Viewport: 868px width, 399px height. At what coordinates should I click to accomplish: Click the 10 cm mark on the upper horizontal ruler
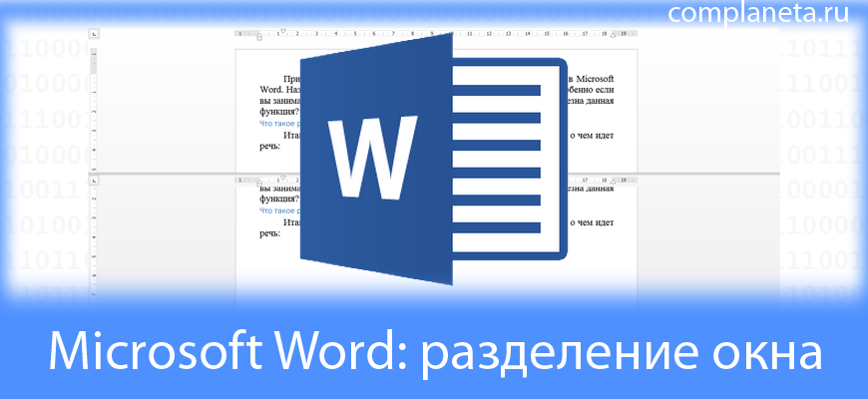(x=451, y=34)
